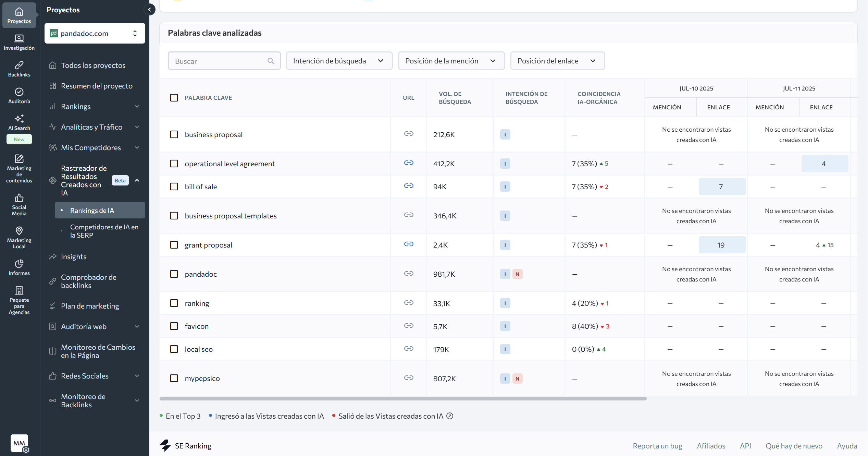The height and width of the screenshot is (456, 868).
Task: Open the pandadoc.com project selector
Action: point(95,33)
